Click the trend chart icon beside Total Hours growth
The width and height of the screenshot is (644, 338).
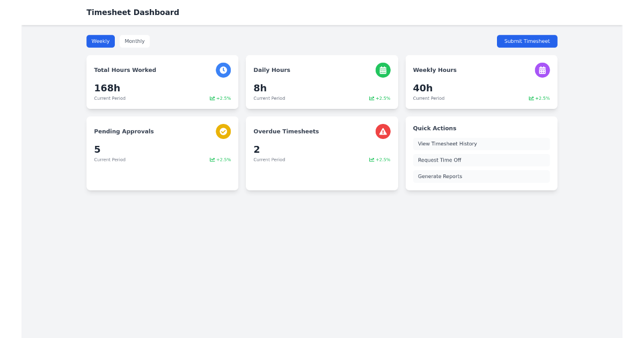[211, 98]
